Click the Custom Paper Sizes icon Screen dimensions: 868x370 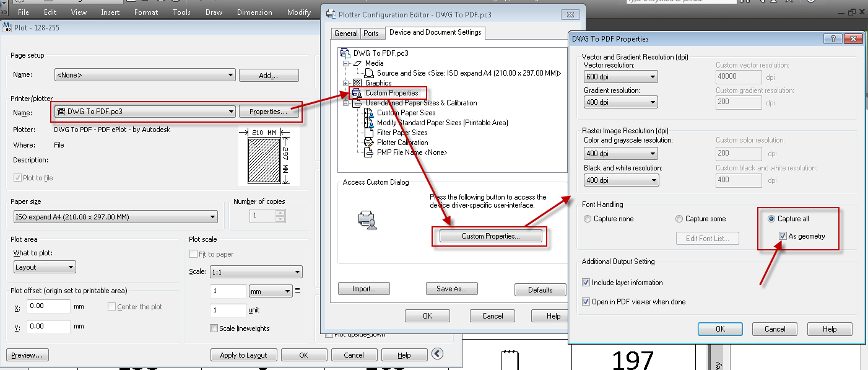coord(370,113)
